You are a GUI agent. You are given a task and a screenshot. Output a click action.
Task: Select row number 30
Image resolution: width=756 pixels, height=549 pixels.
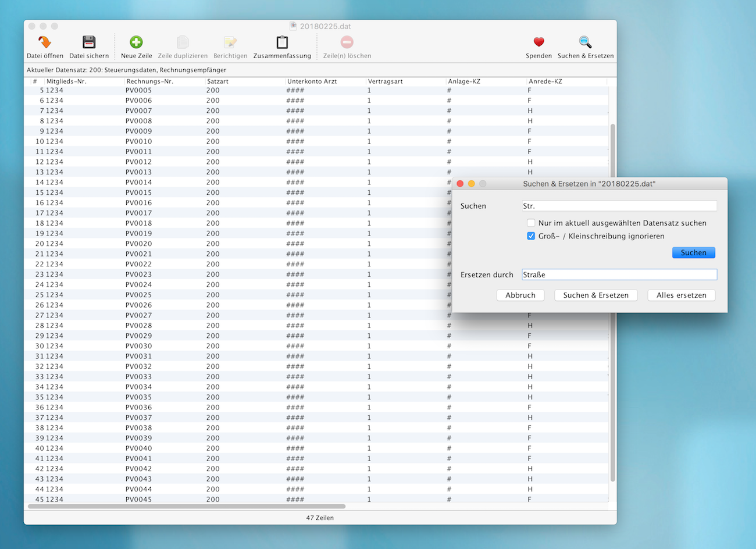coord(40,346)
